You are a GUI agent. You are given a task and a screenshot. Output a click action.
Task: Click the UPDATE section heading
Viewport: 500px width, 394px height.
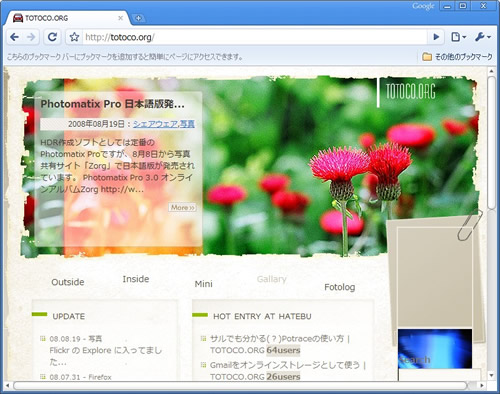(69, 316)
